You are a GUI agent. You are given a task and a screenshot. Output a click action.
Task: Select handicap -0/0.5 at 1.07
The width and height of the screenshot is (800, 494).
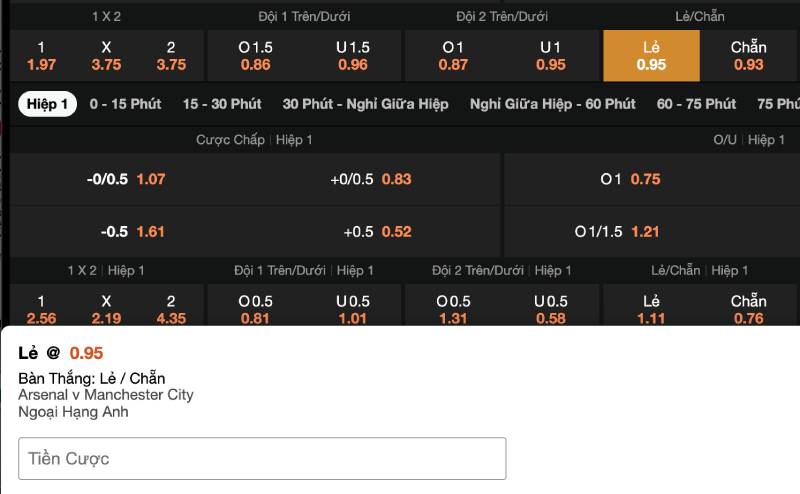[x=126, y=179]
